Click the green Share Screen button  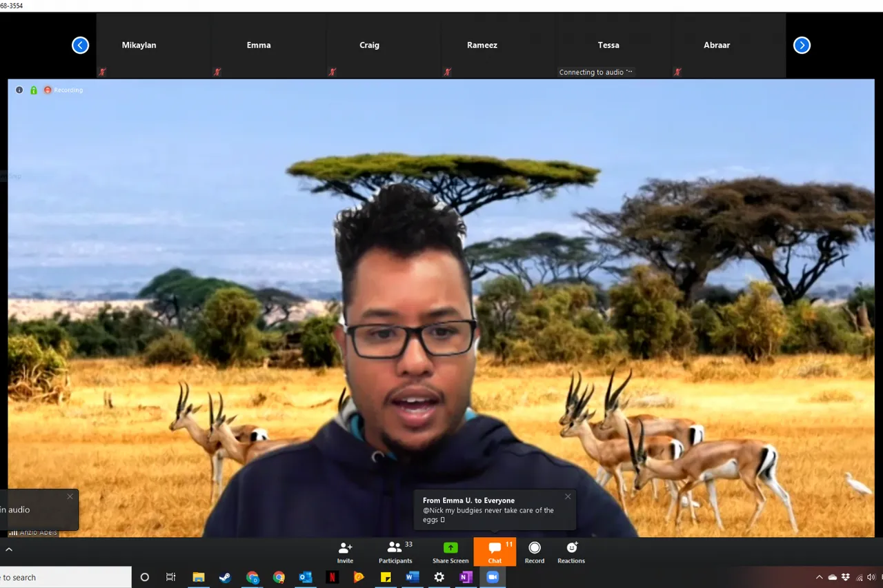[450, 551]
